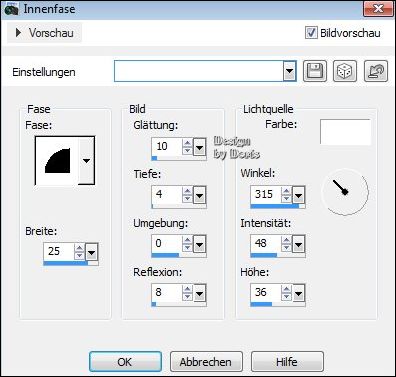
Task: Click the Einstellungen preset text field
Action: tap(199, 71)
